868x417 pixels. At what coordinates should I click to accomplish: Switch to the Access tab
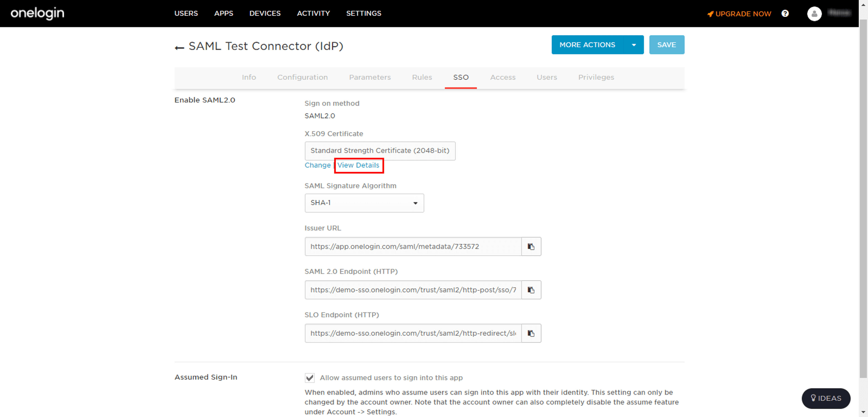tap(503, 78)
